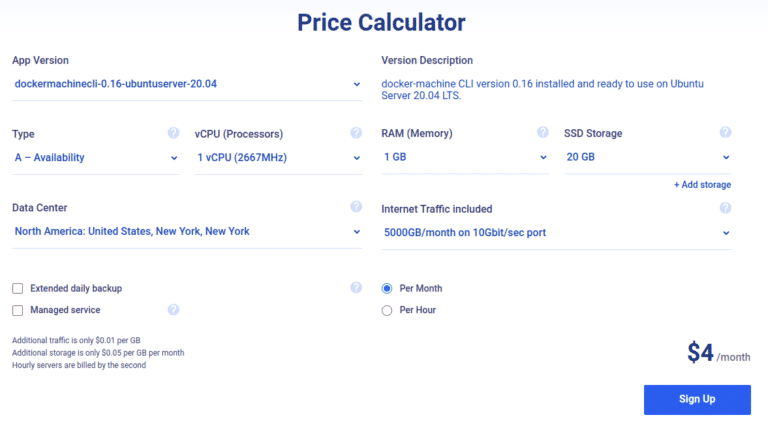The height and width of the screenshot is (428, 768).
Task: Open the App Version dropdown
Action: pos(187,84)
